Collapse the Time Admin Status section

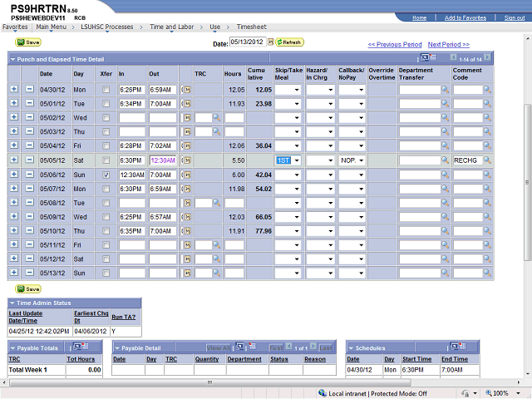point(13,303)
